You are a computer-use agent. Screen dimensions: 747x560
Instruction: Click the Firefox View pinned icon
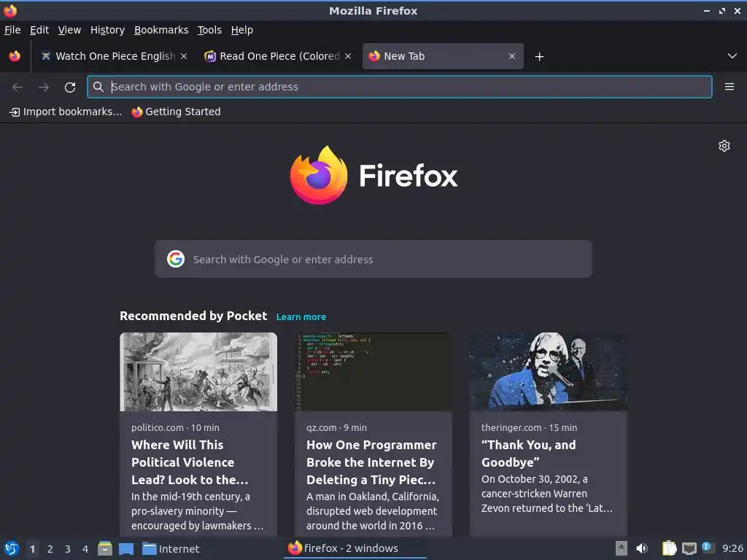[15, 56]
